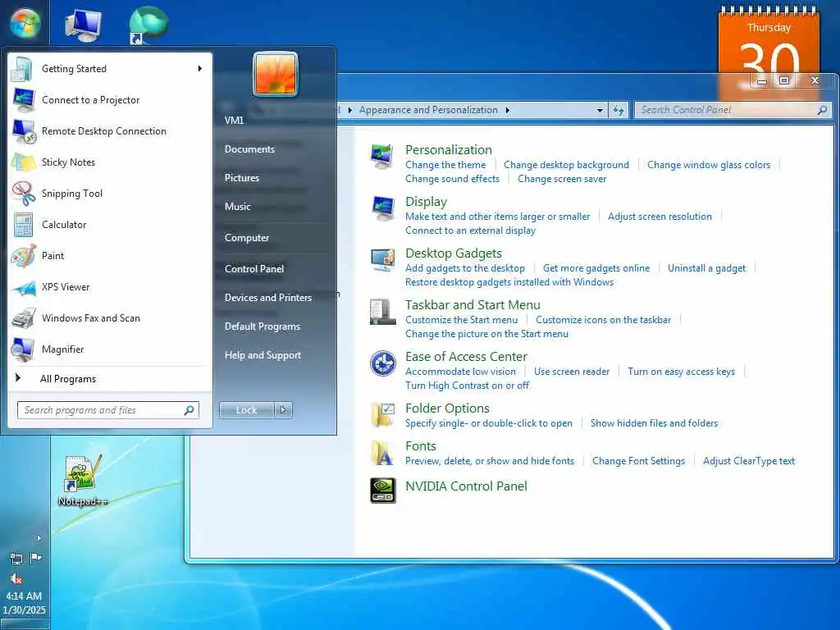Click Turn High Contrast on or off

click(x=467, y=386)
